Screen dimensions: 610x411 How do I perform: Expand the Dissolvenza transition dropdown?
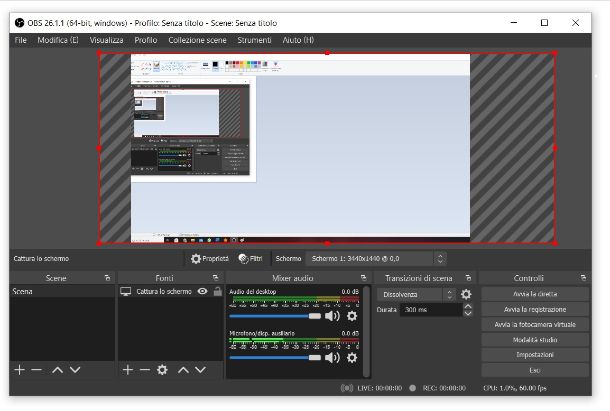click(x=416, y=295)
